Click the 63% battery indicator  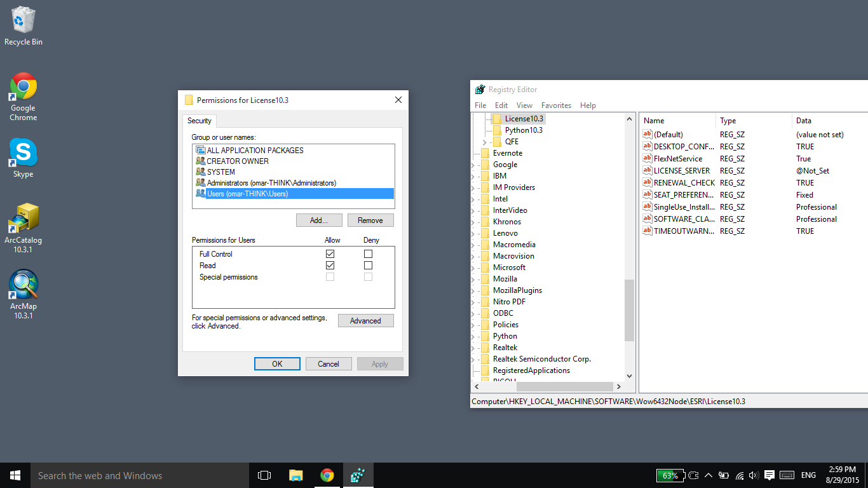pos(670,475)
